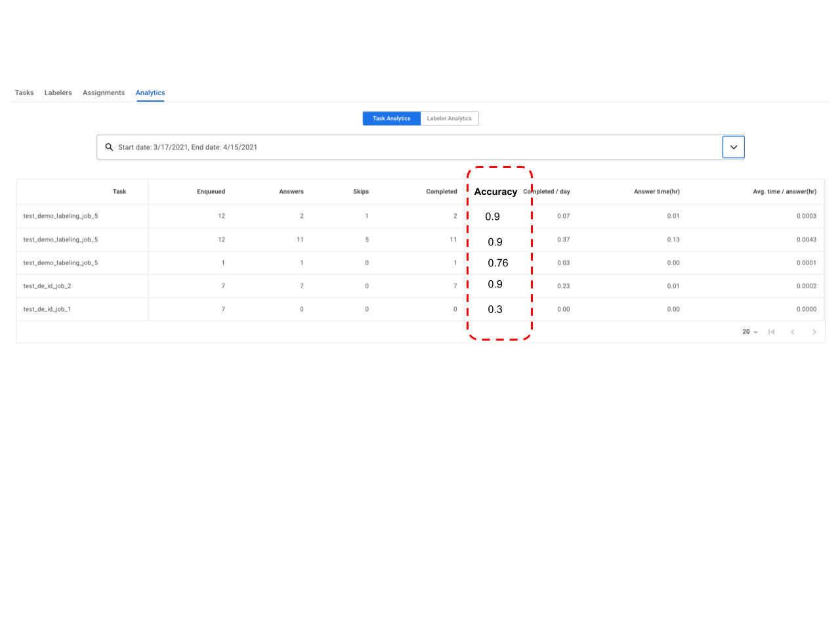Click Enqueued value 7 in test_de_id_job_1 row
Image resolution: width=840 pixels, height=630 pixels.
coord(223,309)
